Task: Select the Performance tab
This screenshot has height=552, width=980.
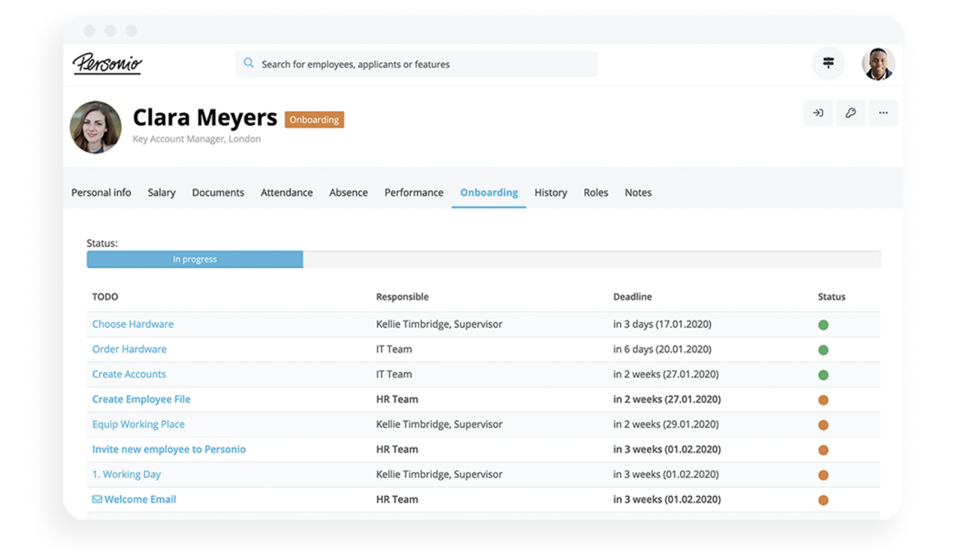Action: (x=414, y=193)
